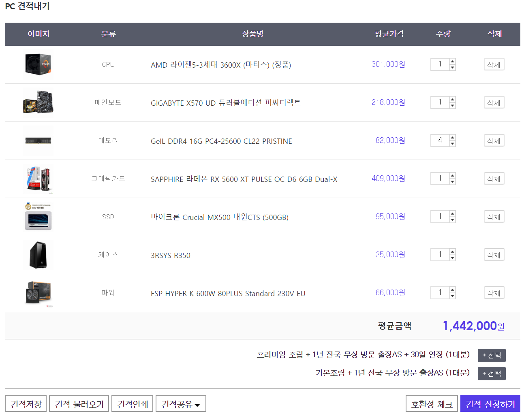
Task: Select basic assembly 기본조립 option
Action: 492,373
